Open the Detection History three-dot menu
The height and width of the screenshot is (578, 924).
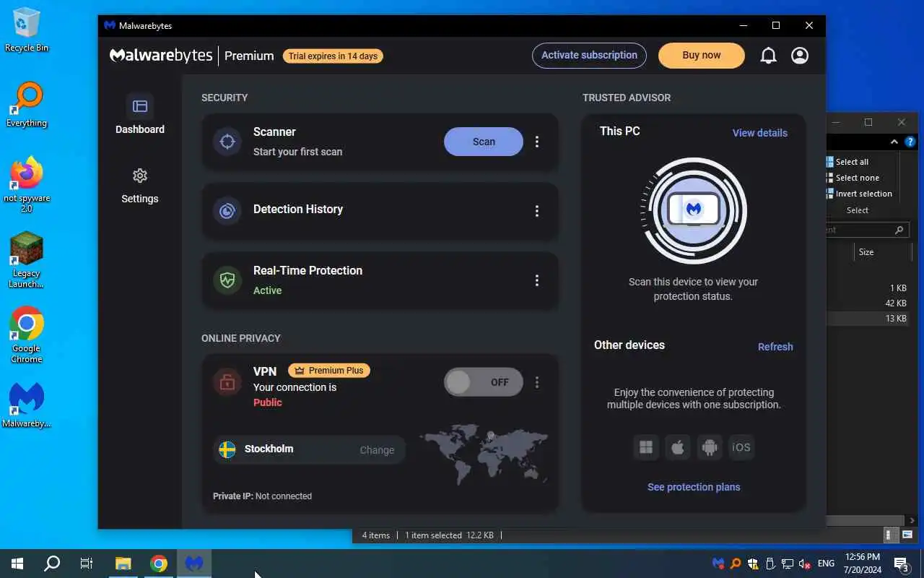coord(536,211)
